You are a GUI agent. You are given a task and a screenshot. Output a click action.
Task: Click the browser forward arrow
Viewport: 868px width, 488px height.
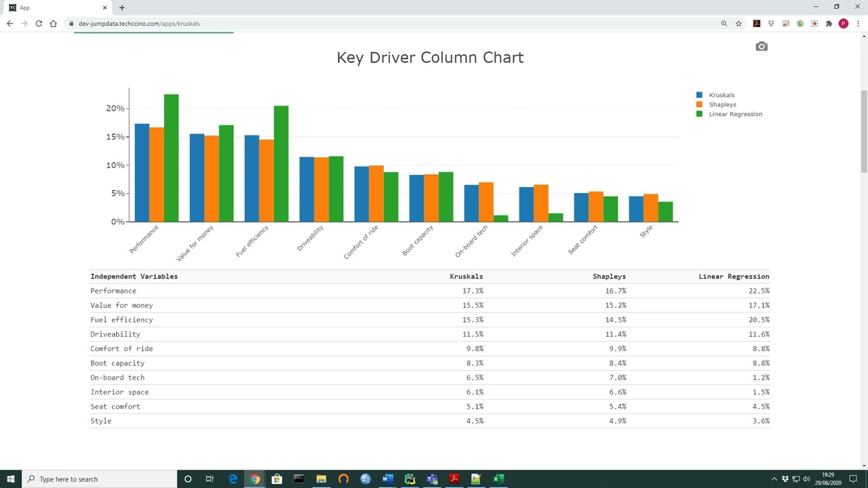(x=24, y=24)
